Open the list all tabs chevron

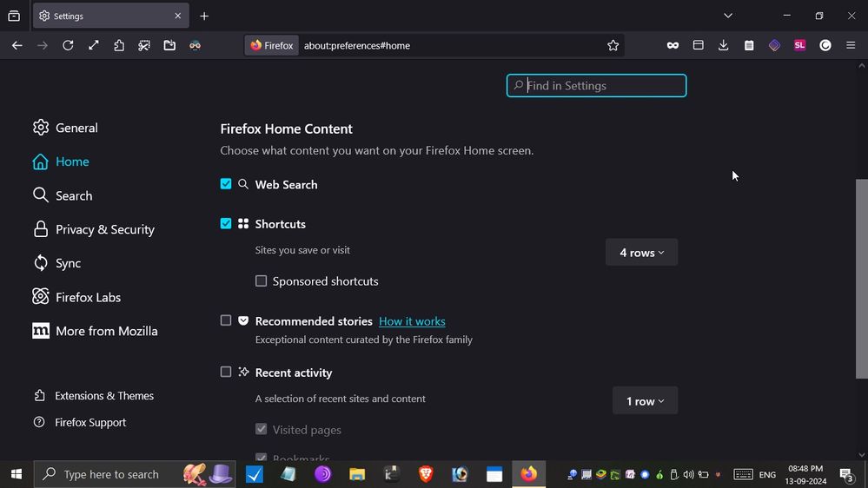coord(728,16)
